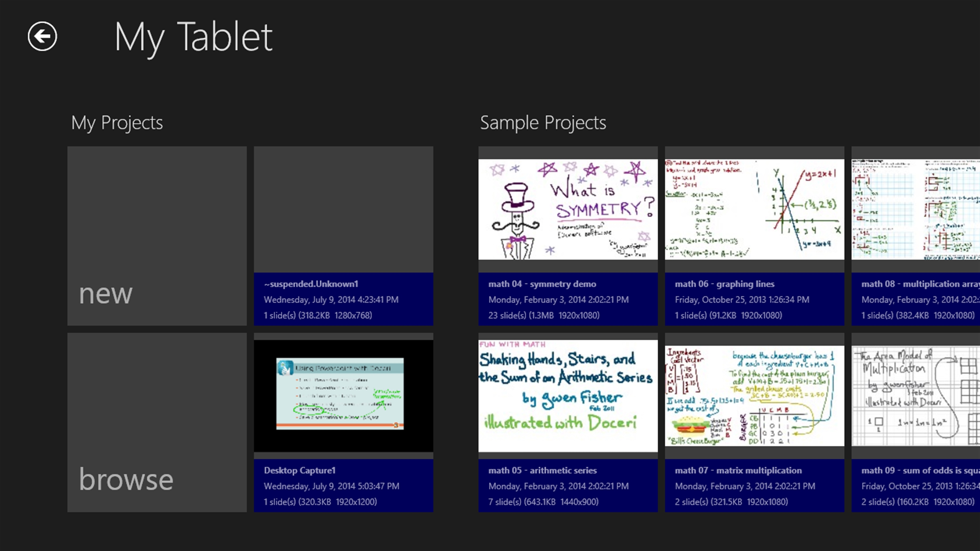Click the My Projects section header

tap(117, 123)
